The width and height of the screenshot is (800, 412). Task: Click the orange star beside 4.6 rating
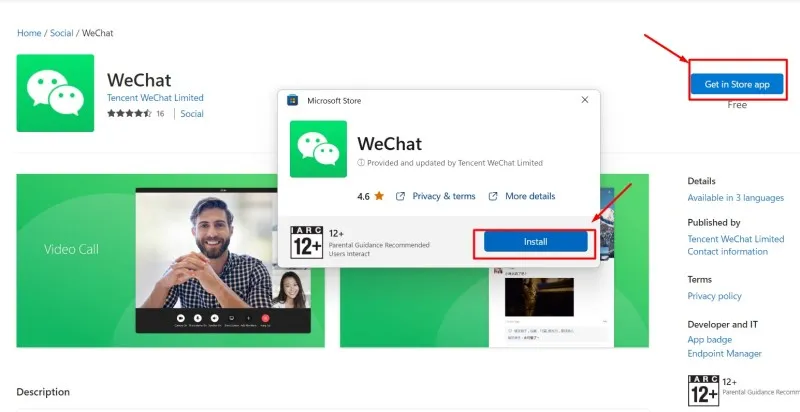(379, 196)
